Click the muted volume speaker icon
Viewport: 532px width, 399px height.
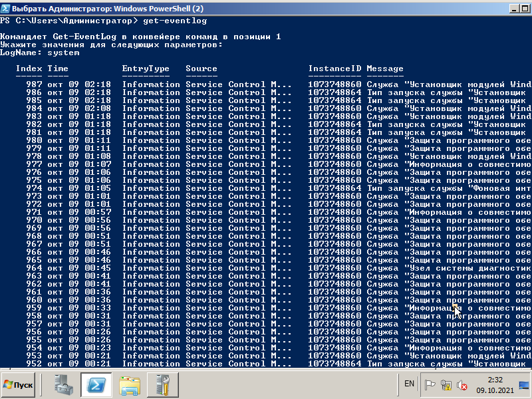tap(462, 385)
